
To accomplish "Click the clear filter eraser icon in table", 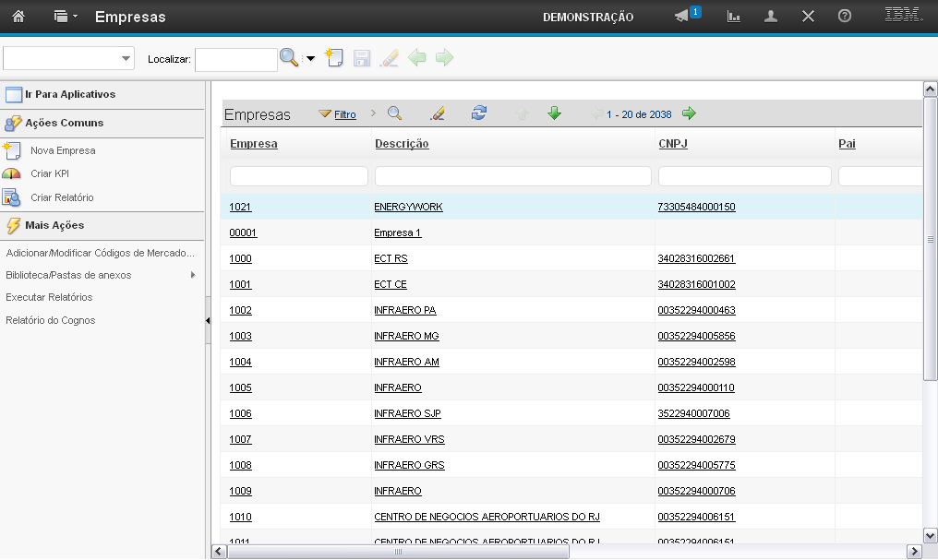I will click(438, 113).
